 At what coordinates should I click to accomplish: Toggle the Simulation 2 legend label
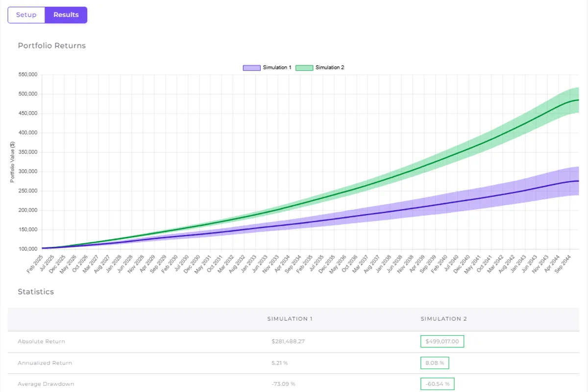point(330,68)
